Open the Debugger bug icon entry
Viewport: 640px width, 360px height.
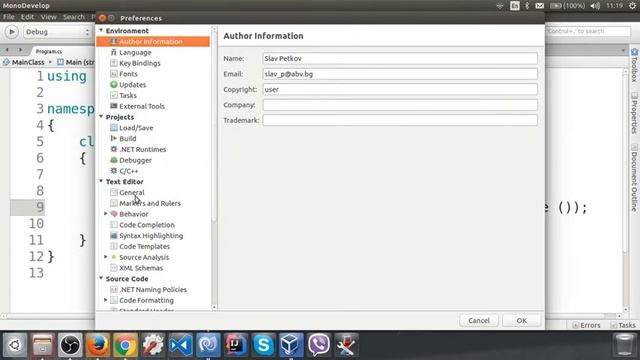[x=113, y=160]
